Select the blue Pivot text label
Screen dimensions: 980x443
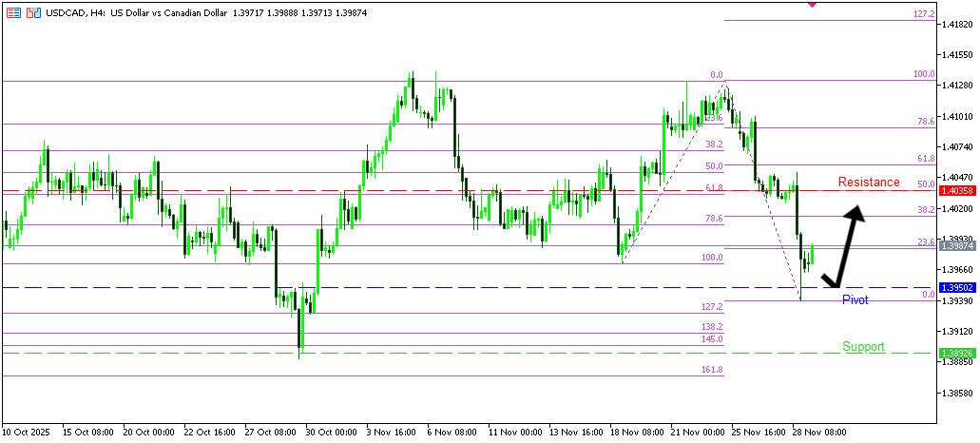point(855,299)
